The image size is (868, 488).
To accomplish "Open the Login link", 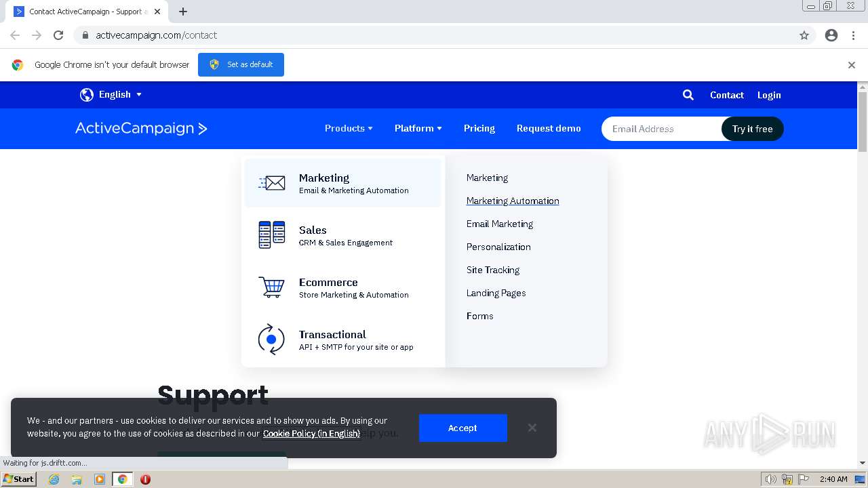I will pyautogui.click(x=769, y=95).
